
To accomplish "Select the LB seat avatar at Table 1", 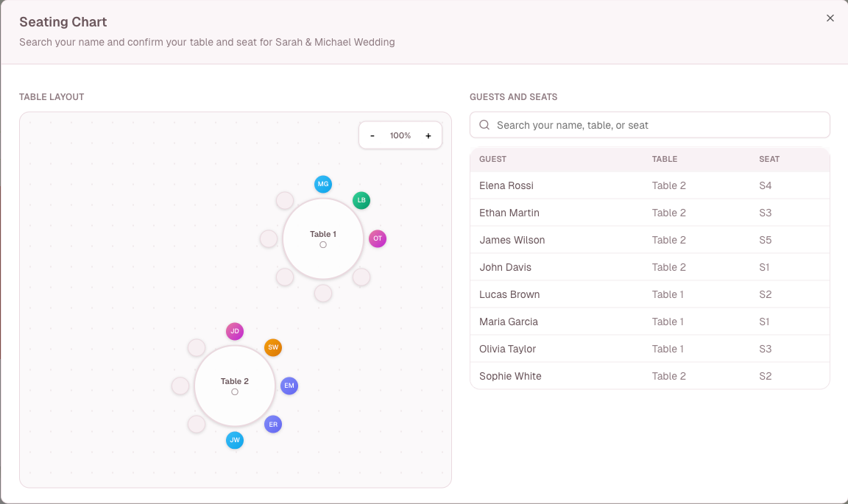I will pyautogui.click(x=361, y=200).
